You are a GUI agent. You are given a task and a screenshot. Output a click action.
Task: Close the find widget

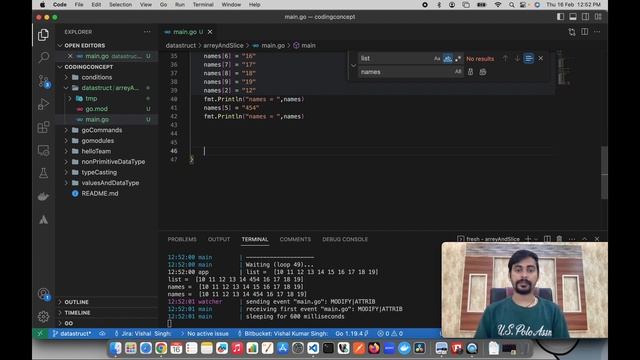coord(540,59)
